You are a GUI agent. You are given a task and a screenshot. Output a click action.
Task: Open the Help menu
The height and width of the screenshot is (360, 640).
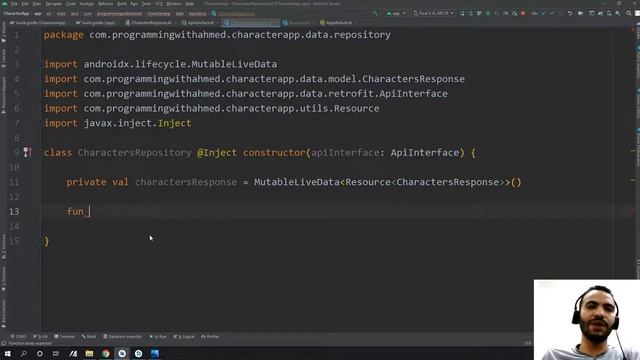coord(189,4)
